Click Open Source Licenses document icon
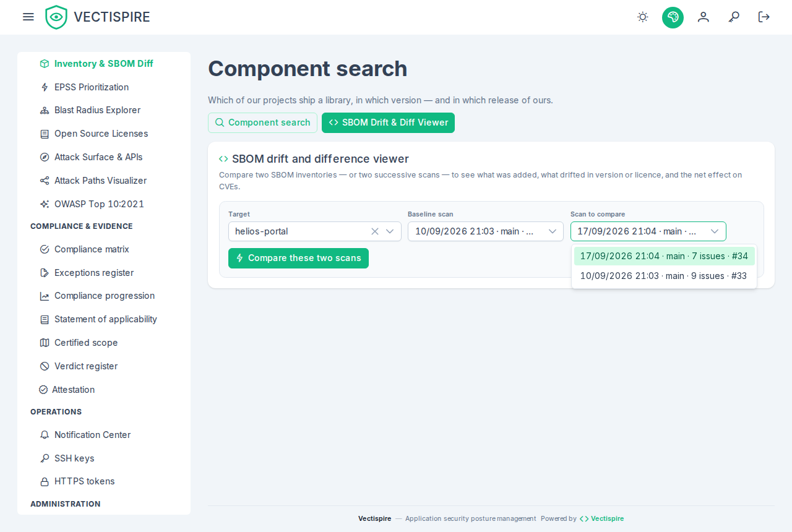 coord(45,134)
